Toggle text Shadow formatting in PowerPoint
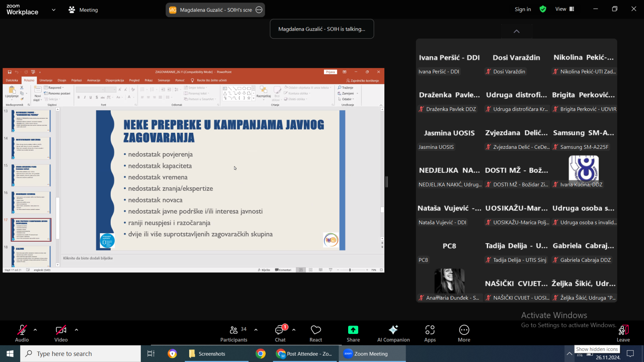This screenshot has width=644, height=362. tap(97, 97)
